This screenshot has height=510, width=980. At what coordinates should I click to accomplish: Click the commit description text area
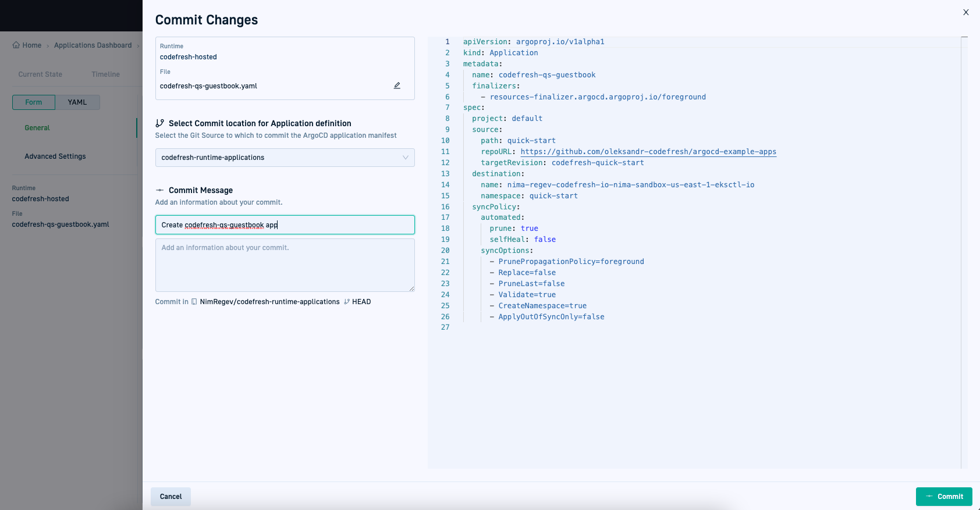[285, 265]
